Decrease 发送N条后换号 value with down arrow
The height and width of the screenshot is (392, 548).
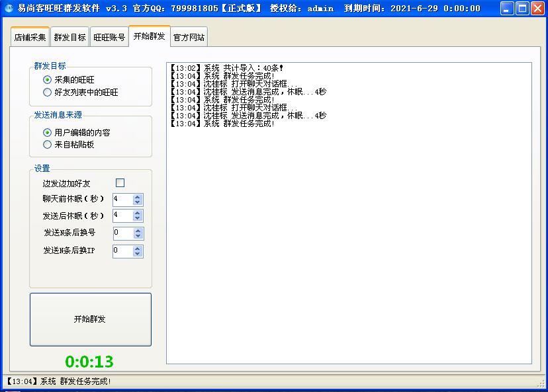click(138, 236)
